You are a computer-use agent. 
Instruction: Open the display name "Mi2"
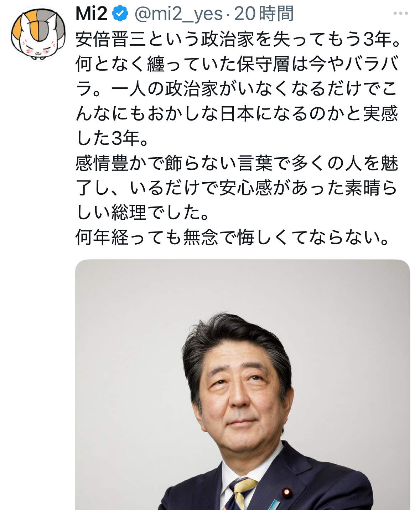click(x=92, y=14)
